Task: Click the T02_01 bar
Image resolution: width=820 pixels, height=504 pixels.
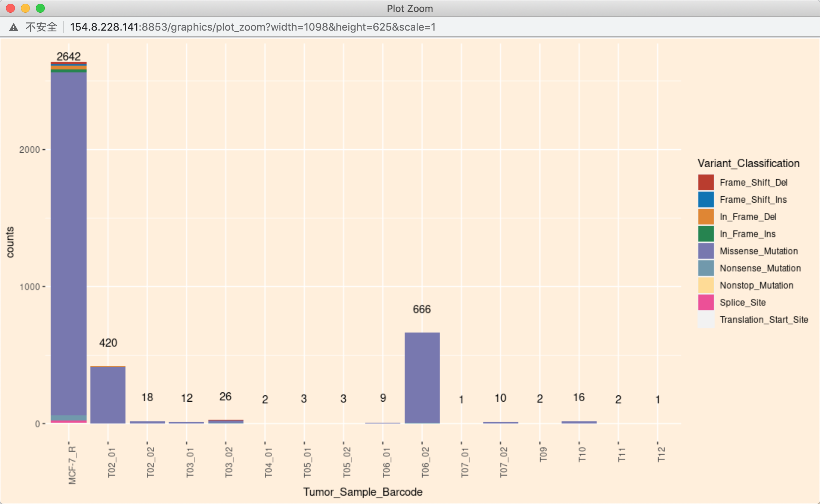Action: (108, 395)
